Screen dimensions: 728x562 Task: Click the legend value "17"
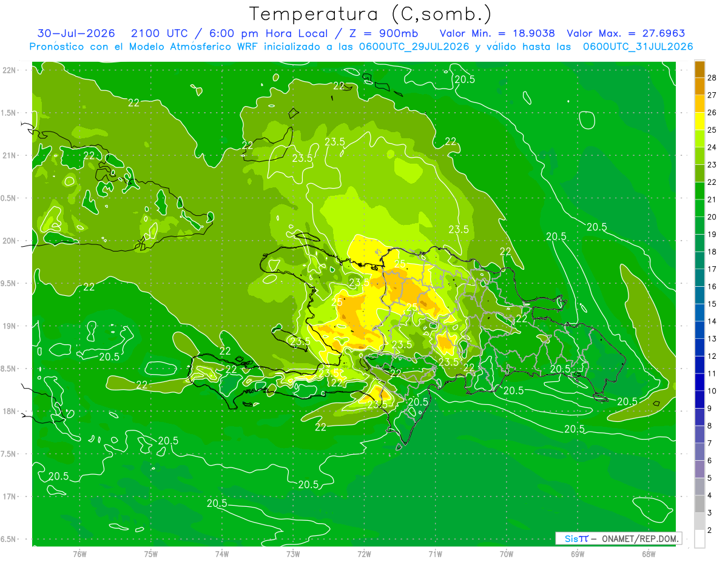pos(712,269)
